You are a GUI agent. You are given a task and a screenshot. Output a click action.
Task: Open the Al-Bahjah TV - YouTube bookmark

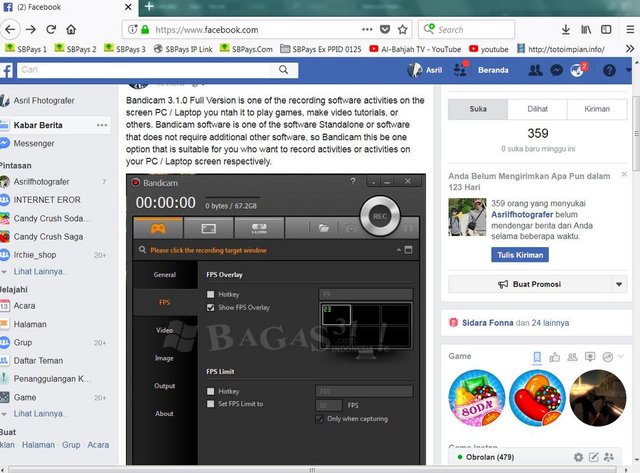[415, 49]
